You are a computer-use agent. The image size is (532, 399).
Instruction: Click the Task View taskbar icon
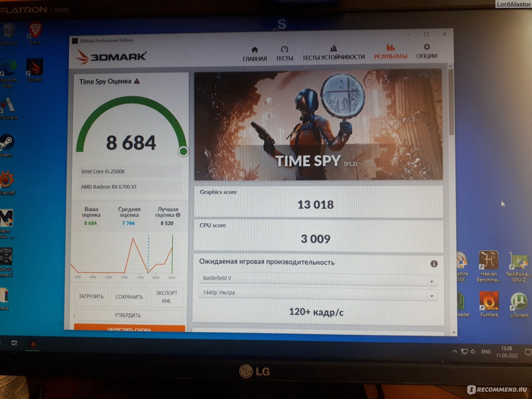pos(14,343)
